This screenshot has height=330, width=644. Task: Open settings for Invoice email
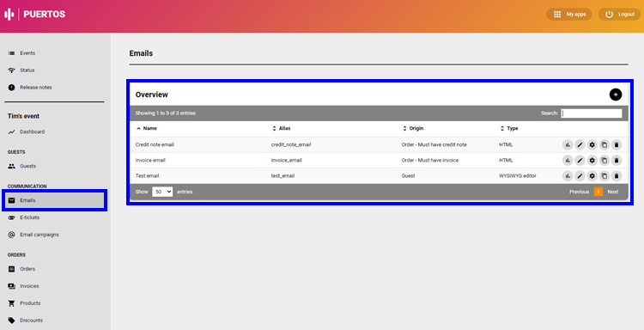(592, 161)
